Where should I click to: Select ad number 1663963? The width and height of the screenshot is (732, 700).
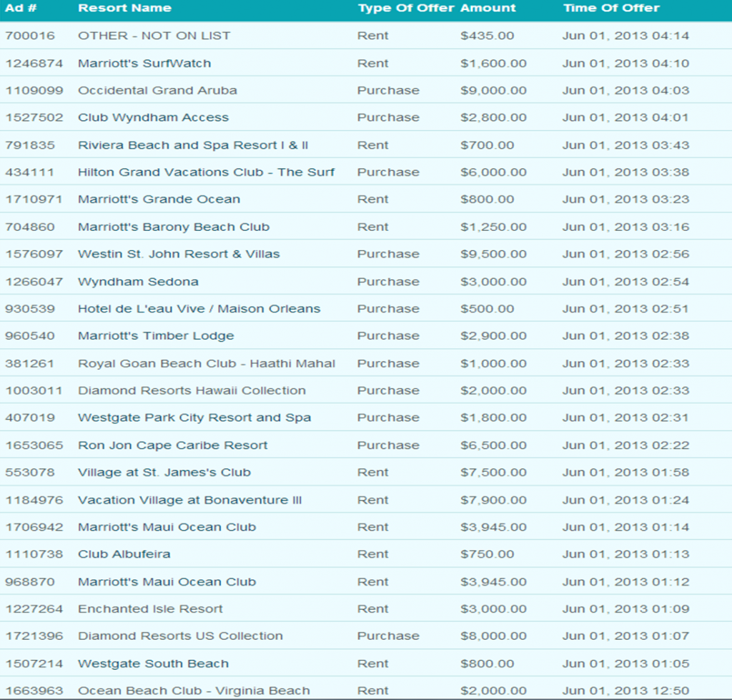tap(34, 691)
